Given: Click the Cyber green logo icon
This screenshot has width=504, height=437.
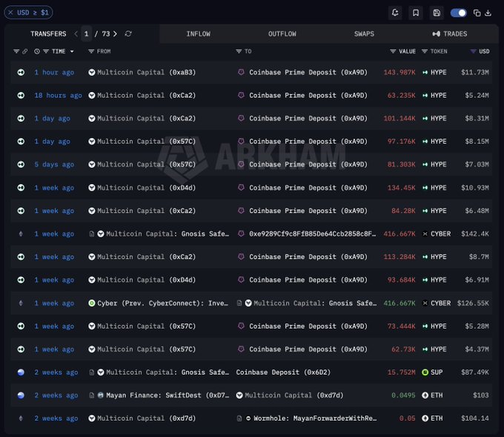Looking at the screenshot, I should [x=92, y=303].
